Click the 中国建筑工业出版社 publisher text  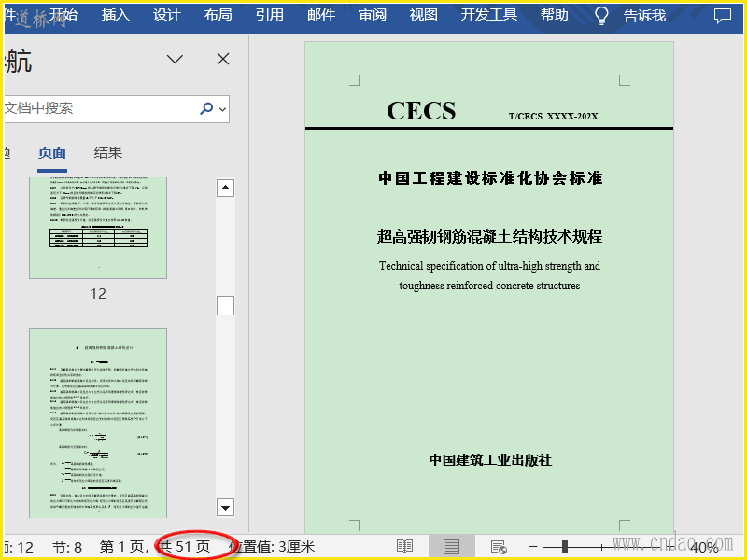pyautogui.click(x=490, y=459)
